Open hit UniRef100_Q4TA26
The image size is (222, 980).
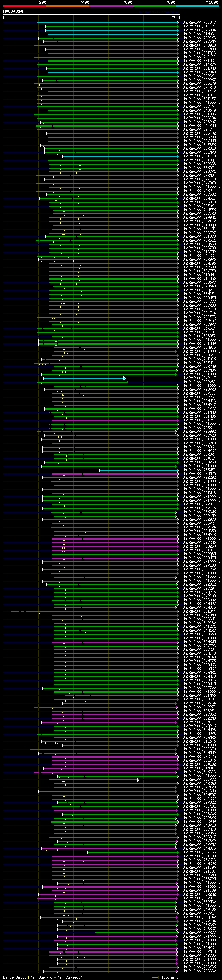click(x=199, y=359)
